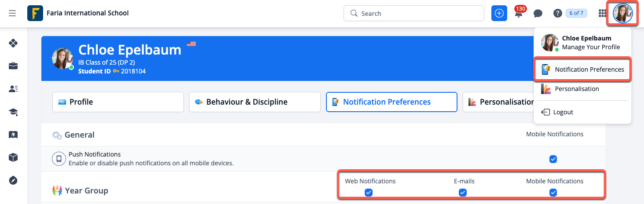The width and height of the screenshot is (644, 204).
Task: Click the graduation cap sidebar icon
Action: pyautogui.click(x=13, y=112)
